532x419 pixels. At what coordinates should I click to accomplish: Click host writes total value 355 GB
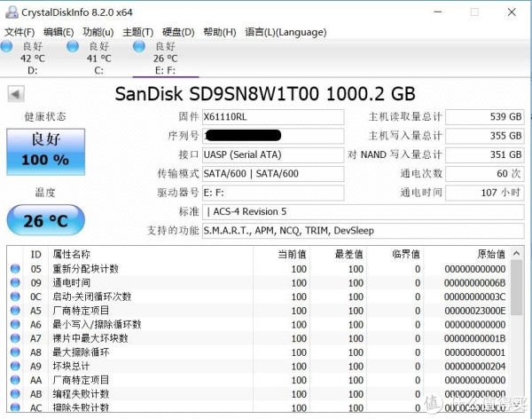pos(485,136)
